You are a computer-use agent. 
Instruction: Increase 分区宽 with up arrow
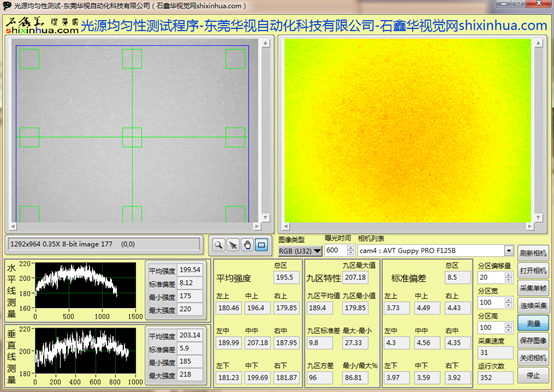[508, 300]
